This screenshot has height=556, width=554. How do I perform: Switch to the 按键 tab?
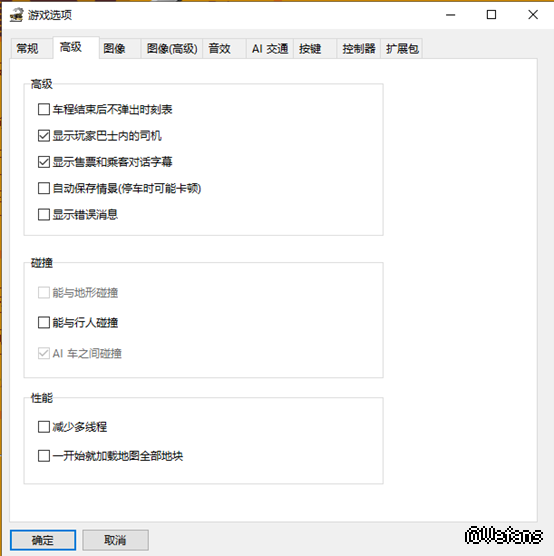310,49
